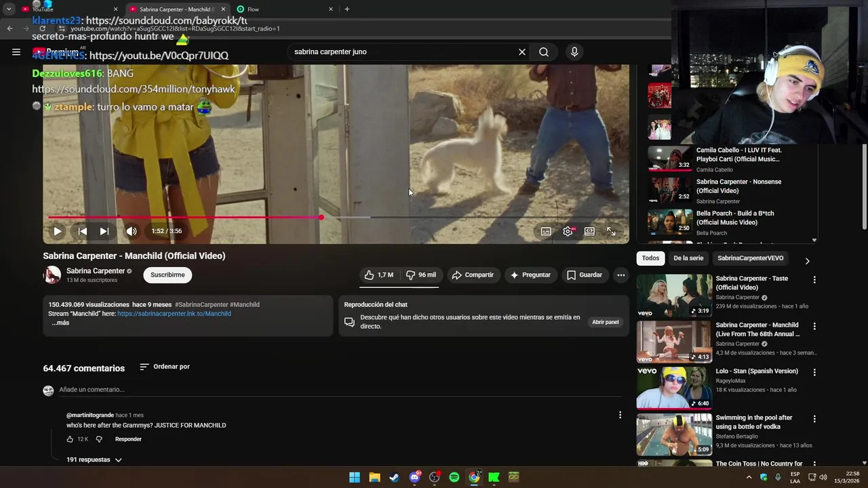
Task: Select the 'Todos' filter chip
Action: pyautogui.click(x=650, y=258)
